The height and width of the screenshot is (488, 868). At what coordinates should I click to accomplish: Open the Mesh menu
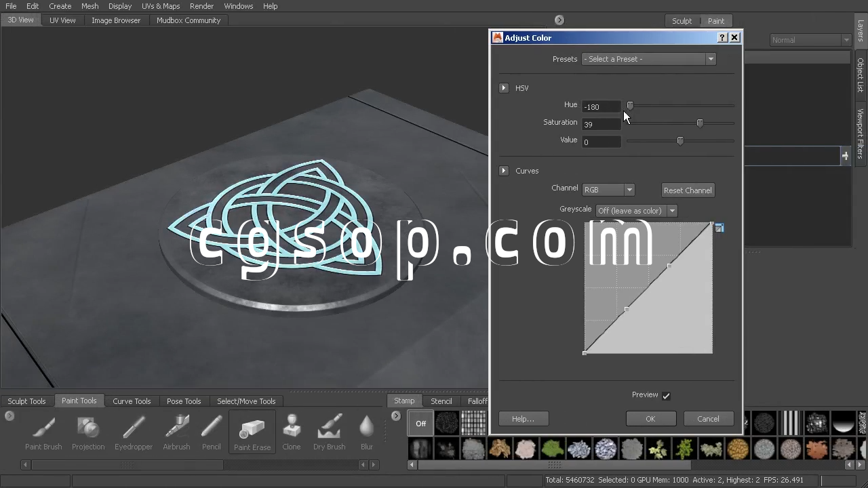click(x=90, y=6)
